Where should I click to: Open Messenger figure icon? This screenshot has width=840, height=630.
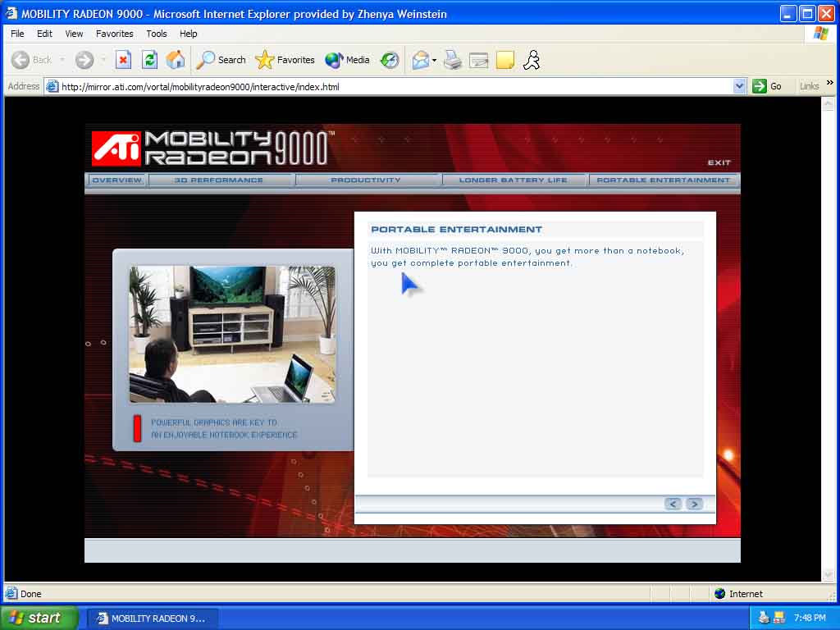pos(532,60)
